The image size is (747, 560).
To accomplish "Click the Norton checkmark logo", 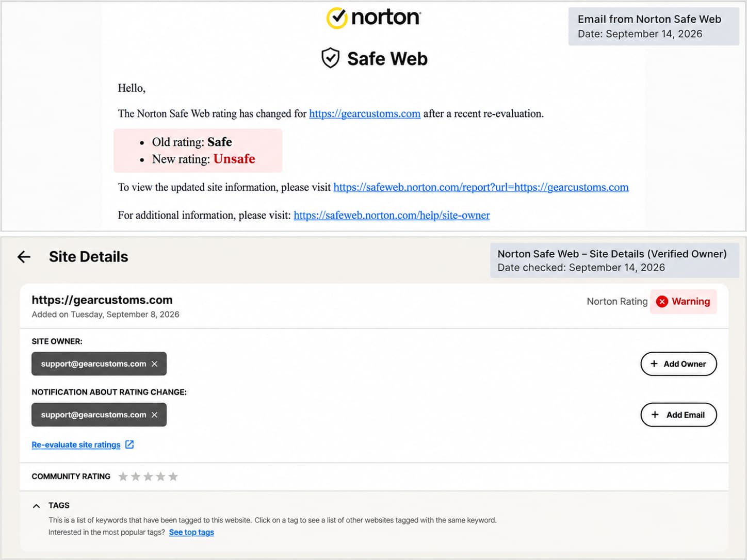I will click(336, 18).
